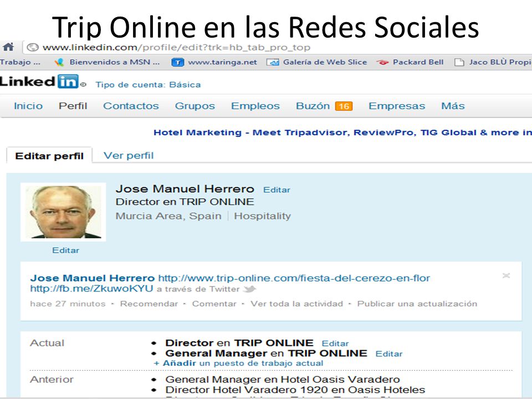The image size is (532, 399).
Task: Click the hace 27 minutos timestamp
Action: click(x=68, y=304)
